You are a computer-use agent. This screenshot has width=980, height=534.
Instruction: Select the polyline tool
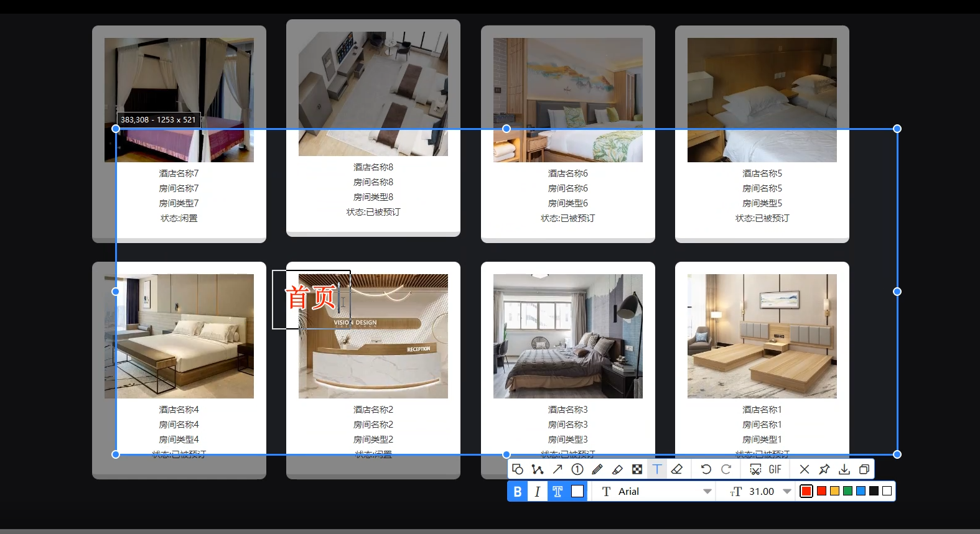[x=538, y=469]
